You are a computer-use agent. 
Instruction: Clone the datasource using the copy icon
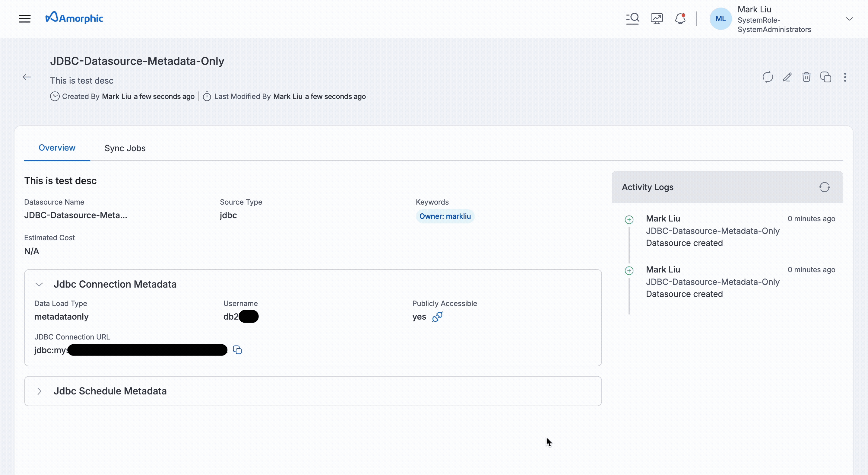[x=826, y=77]
